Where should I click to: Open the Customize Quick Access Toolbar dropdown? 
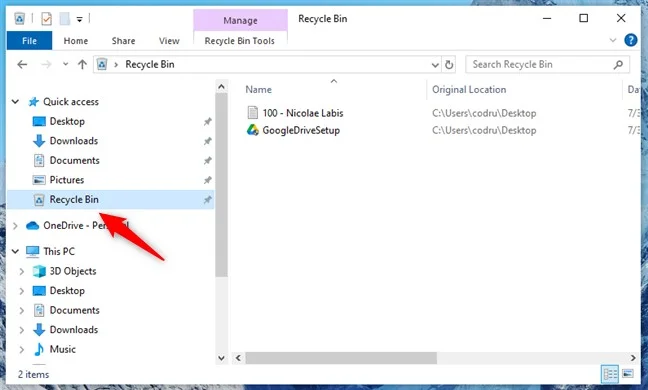(x=79, y=19)
